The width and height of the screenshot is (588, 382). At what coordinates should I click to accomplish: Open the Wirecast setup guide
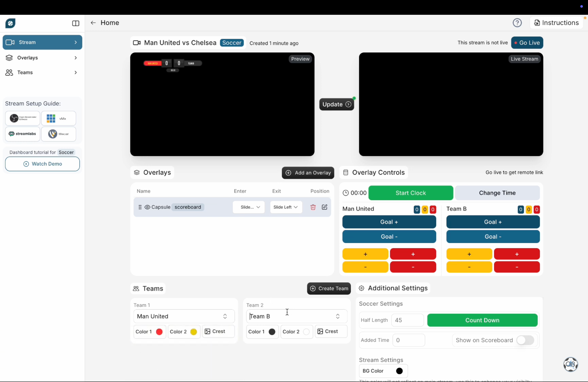click(59, 134)
